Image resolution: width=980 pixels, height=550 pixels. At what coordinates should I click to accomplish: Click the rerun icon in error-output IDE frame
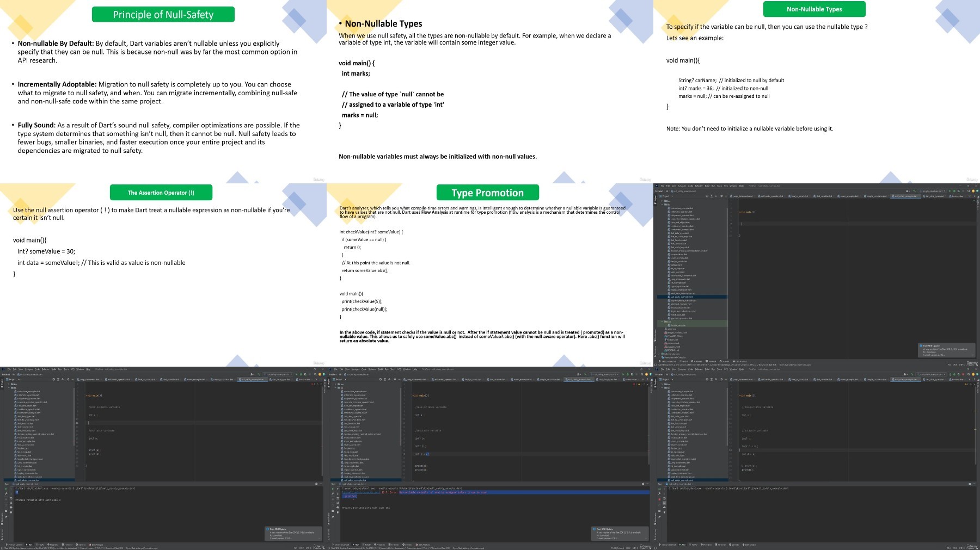(x=333, y=489)
